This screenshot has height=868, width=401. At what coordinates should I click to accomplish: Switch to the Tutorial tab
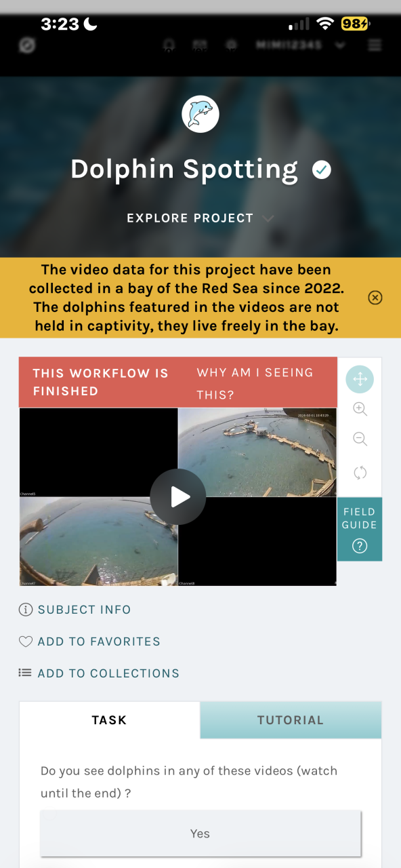tap(291, 720)
